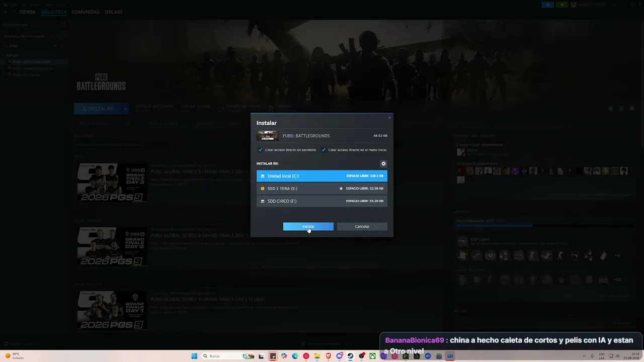The image size is (644, 362).
Task: Open Grand Finals Day 2 news thumbnail
Action: coord(112,247)
